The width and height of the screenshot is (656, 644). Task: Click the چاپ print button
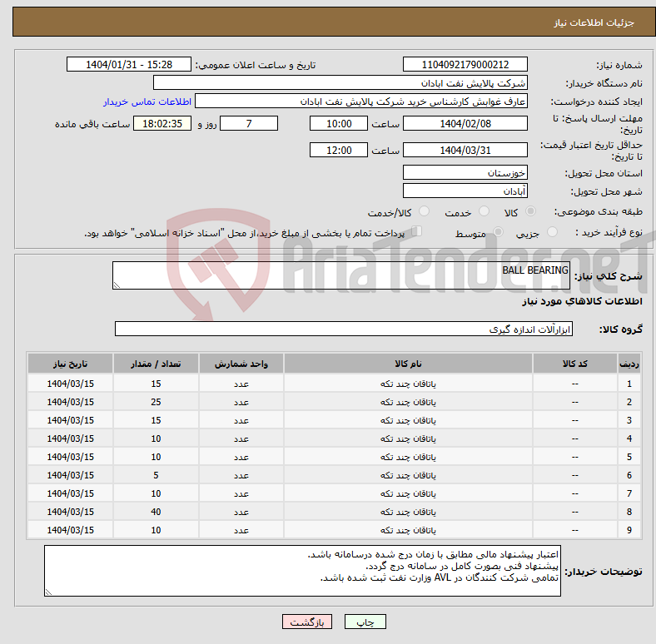365,622
